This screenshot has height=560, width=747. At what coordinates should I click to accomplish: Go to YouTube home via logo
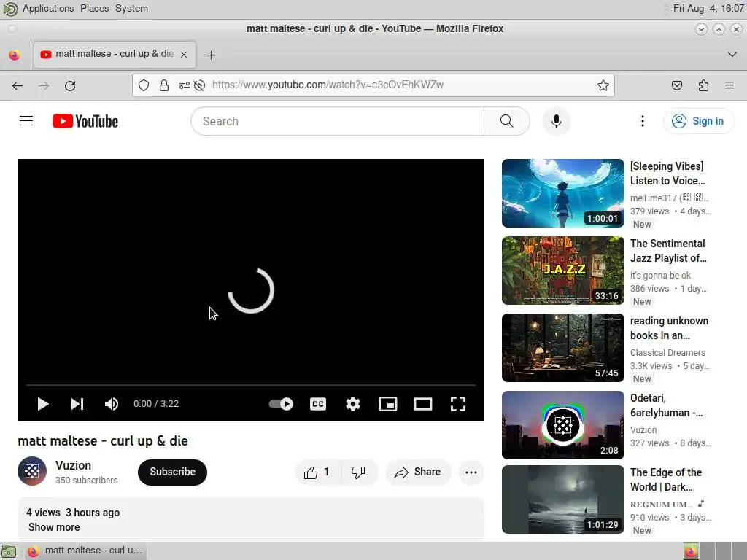[85, 121]
